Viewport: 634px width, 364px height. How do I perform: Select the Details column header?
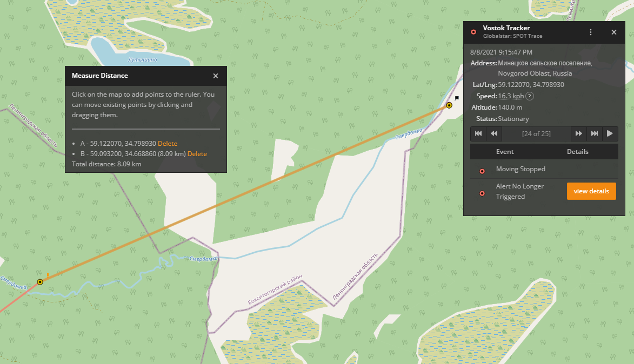tap(578, 151)
